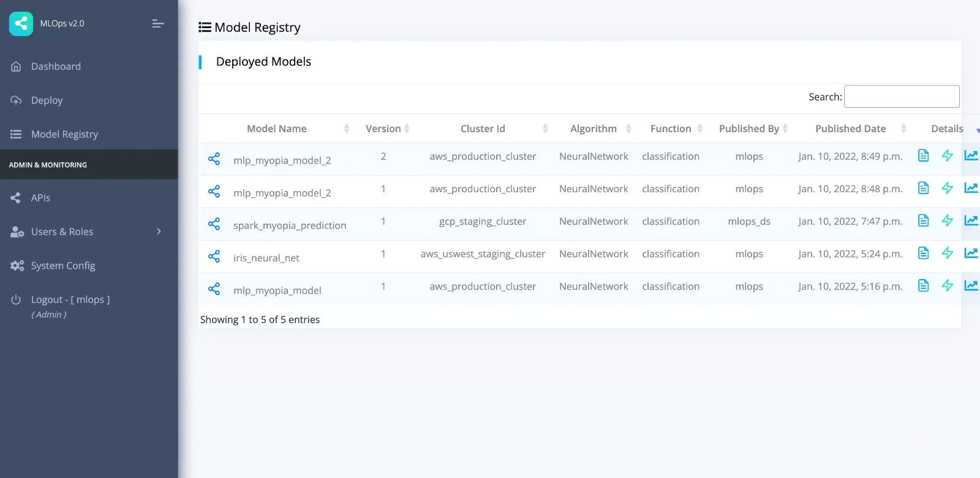The width and height of the screenshot is (980, 478).
Task: Sort table by Version column
Action: point(383,129)
